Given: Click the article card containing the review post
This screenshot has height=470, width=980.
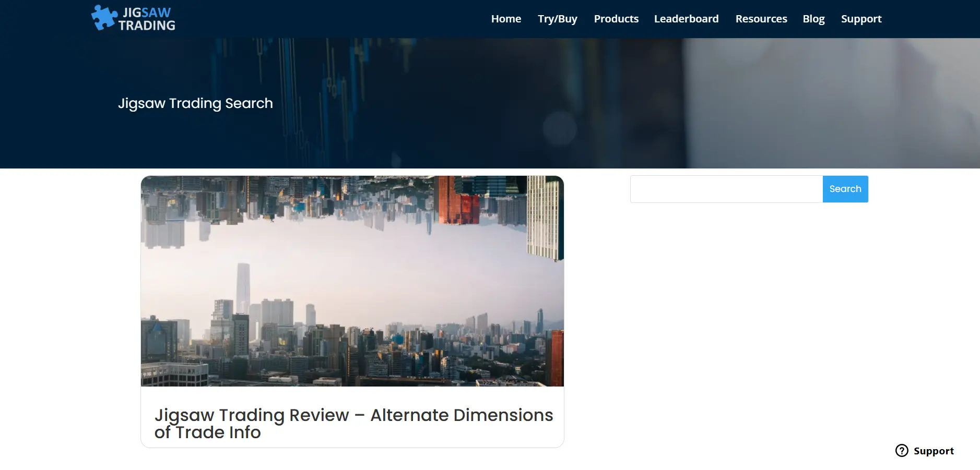Looking at the screenshot, I should point(352,311).
